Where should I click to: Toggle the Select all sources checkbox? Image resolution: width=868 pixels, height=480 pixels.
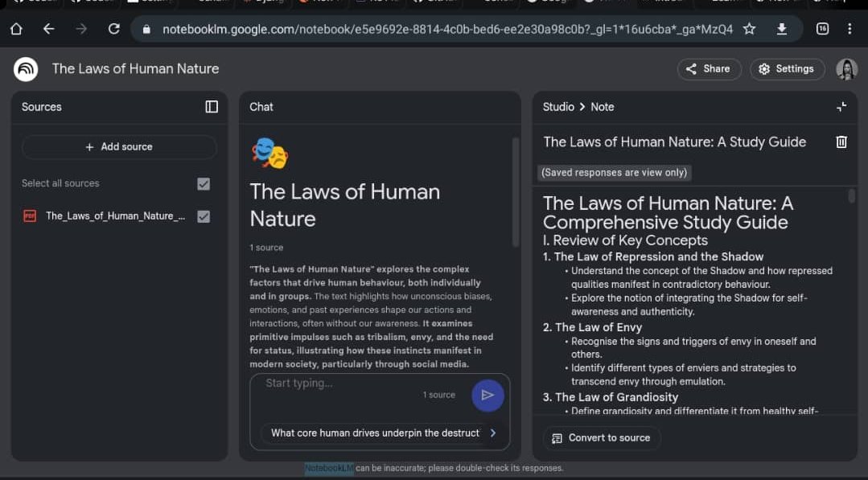[202, 183]
